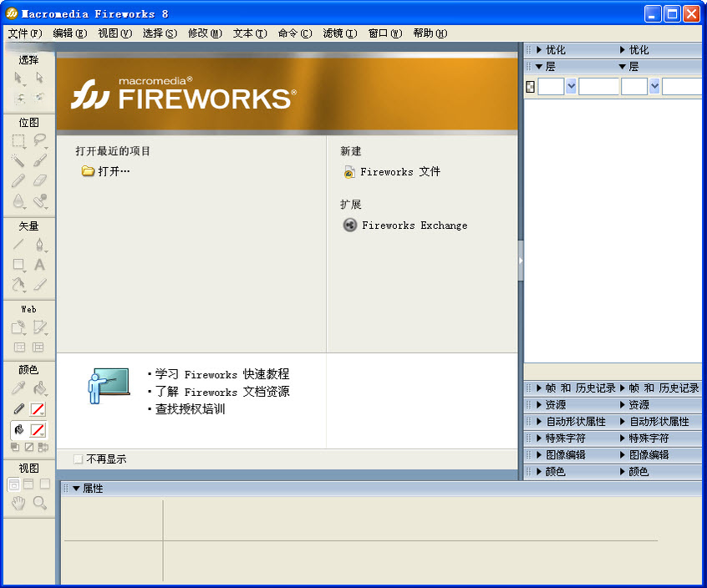Image resolution: width=707 pixels, height=588 pixels.
Task: Toggle Hide slices and hotspots button
Action: (19, 347)
